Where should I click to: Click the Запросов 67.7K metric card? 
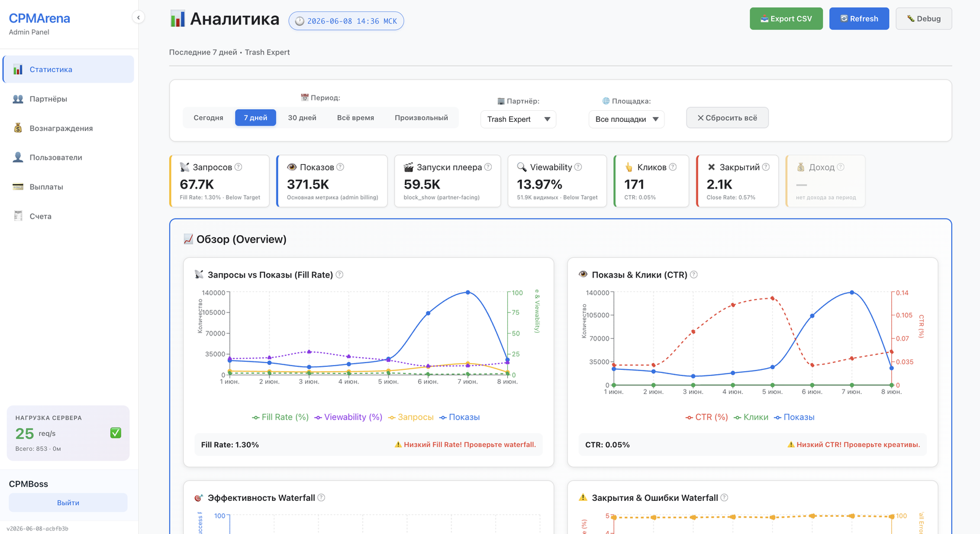[x=219, y=181]
